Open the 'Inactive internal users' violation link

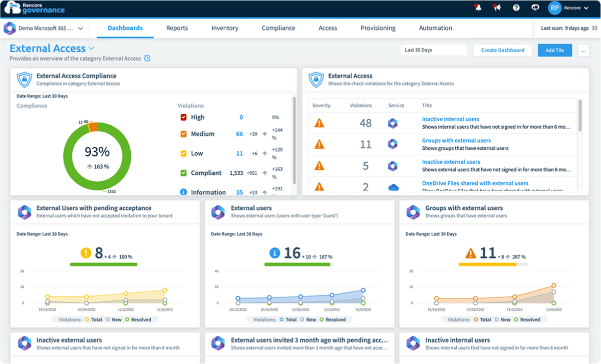[451, 119]
